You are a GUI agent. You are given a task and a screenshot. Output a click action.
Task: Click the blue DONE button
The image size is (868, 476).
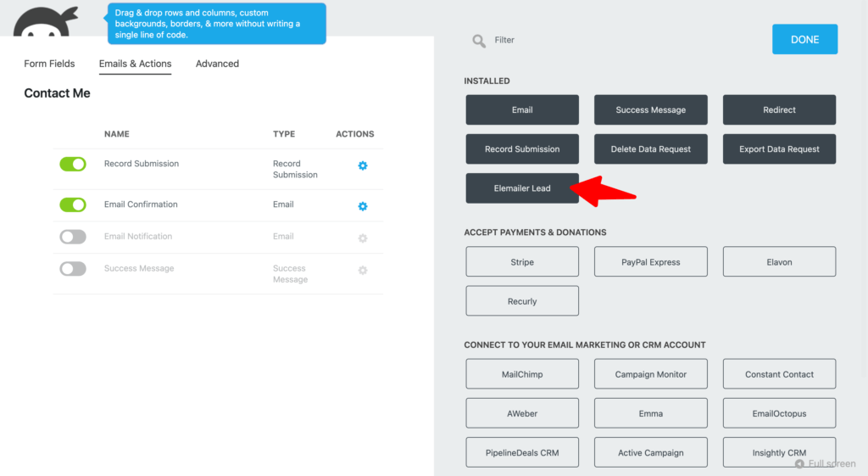805,39
